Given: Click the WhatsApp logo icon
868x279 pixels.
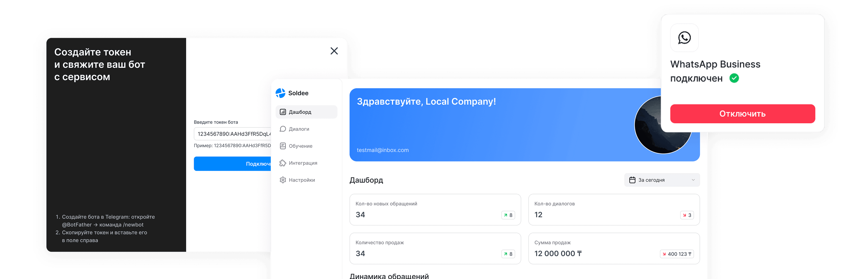Looking at the screenshot, I should [x=684, y=38].
